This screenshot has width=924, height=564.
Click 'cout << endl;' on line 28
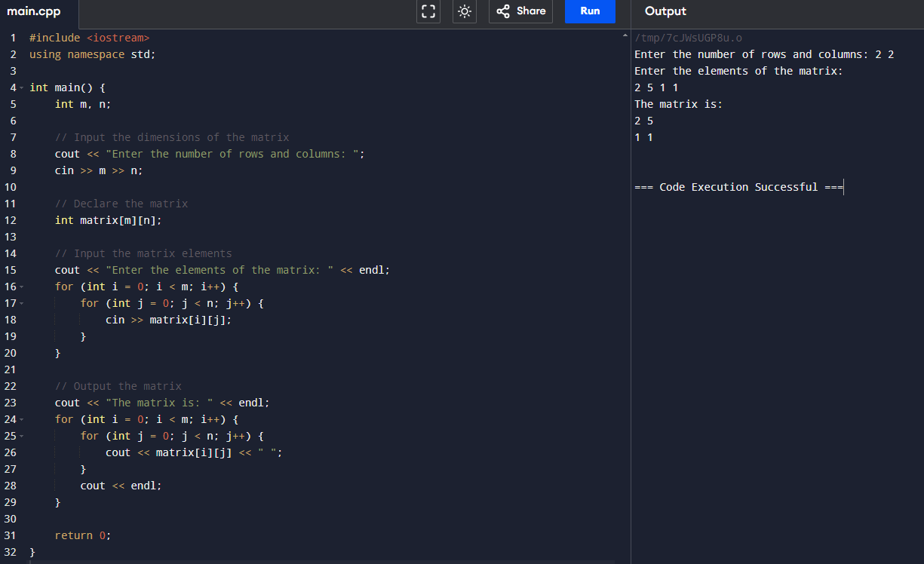tap(121, 486)
